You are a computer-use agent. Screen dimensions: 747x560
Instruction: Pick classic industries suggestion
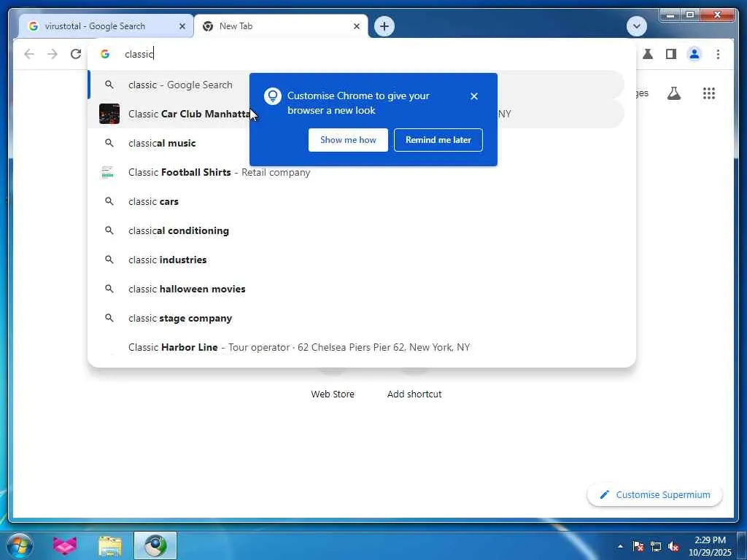356,260
